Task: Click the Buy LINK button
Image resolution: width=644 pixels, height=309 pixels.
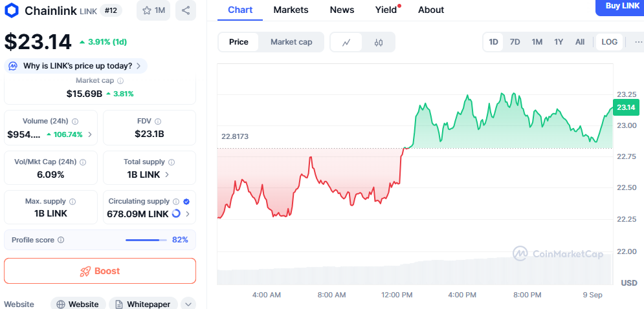Action: pyautogui.click(x=621, y=6)
